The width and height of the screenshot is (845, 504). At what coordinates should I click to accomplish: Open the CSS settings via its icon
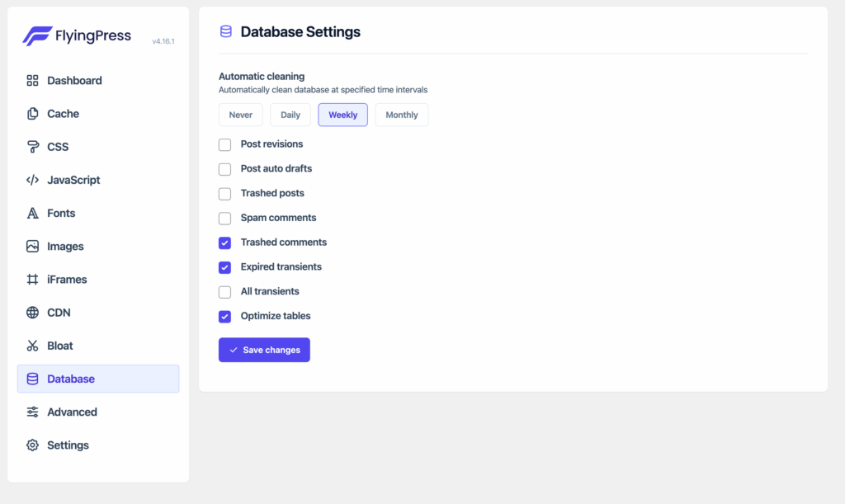click(32, 146)
